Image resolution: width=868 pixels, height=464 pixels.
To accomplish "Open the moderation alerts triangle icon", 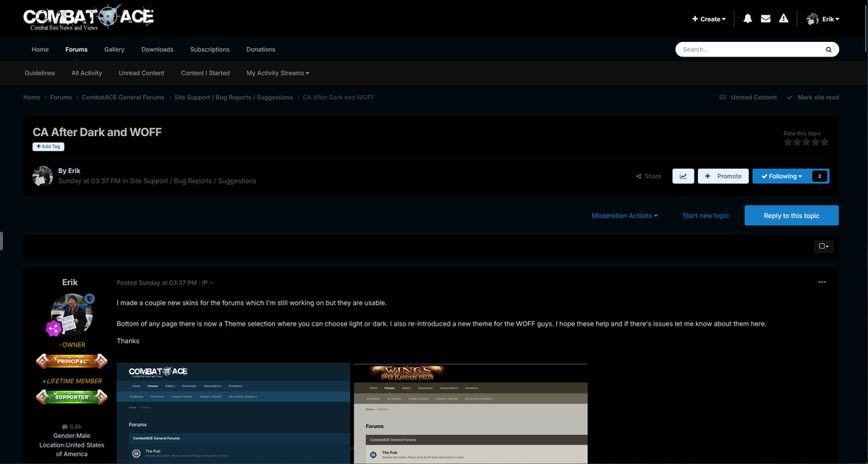I will click(x=783, y=18).
